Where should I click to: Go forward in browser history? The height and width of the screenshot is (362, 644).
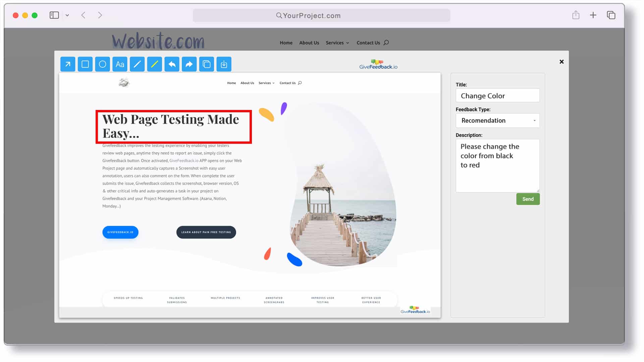click(100, 15)
